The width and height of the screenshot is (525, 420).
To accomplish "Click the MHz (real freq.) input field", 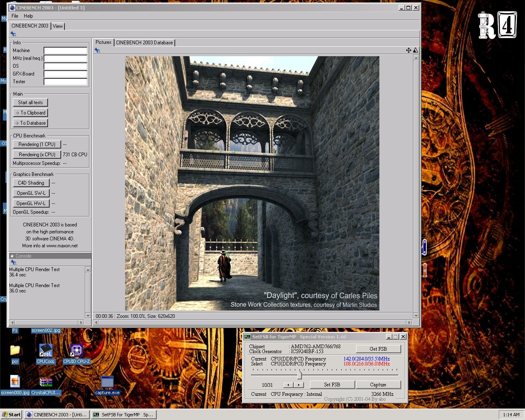I will [x=66, y=58].
